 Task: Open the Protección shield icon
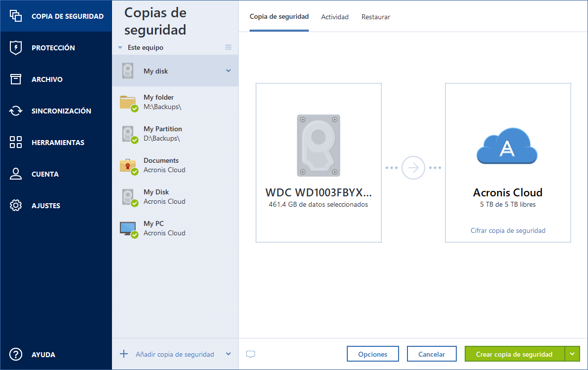pos(16,48)
